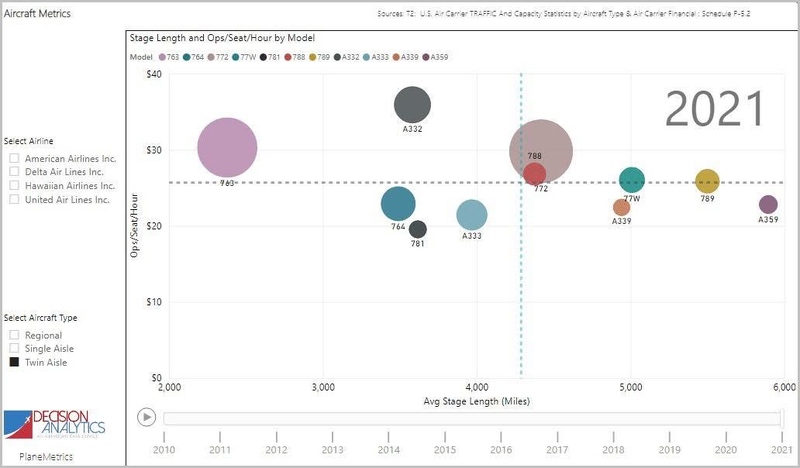Jump to 2015 on the timeline axis
This screenshot has height=468, width=800.
click(x=444, y=449)
